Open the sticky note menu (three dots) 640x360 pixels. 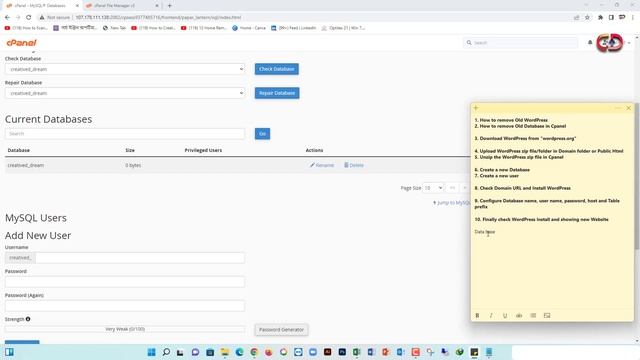coord(618,108)
